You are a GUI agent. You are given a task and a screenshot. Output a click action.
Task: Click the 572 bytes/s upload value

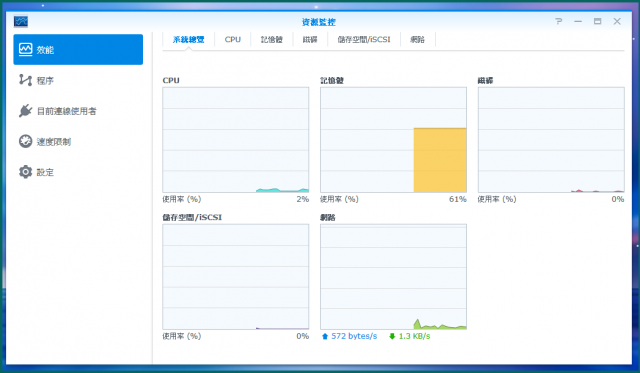pyautogui.click(x=354, y=336)
